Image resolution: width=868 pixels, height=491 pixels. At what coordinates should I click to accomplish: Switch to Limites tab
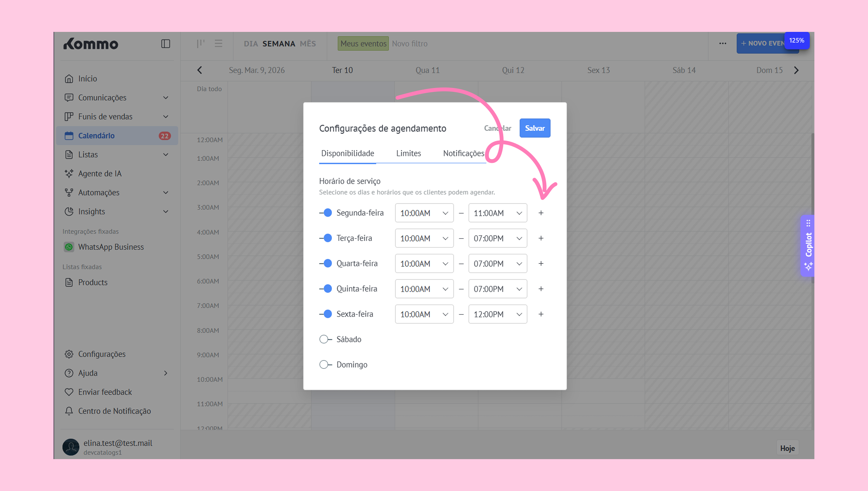[x=408, y=153]
